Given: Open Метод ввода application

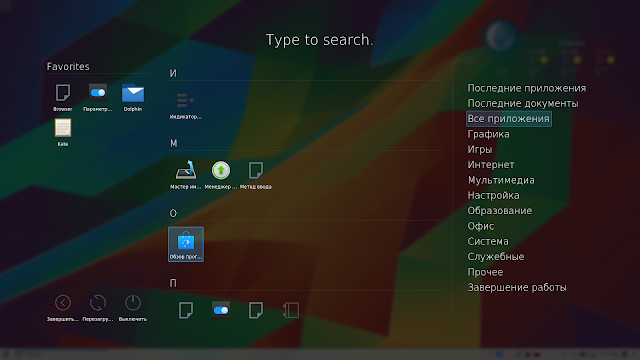Looking at the screenshot, I should (x=256, y=175).
